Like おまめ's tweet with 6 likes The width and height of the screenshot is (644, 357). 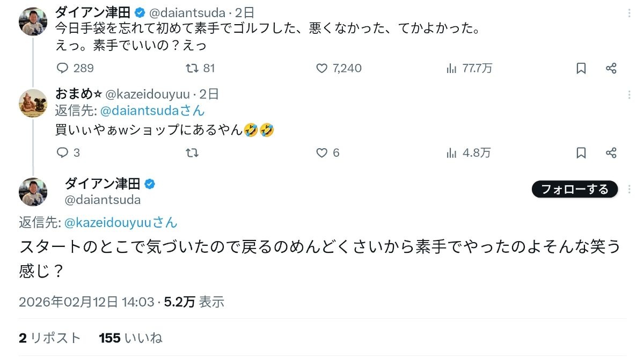tap(322, 153)
